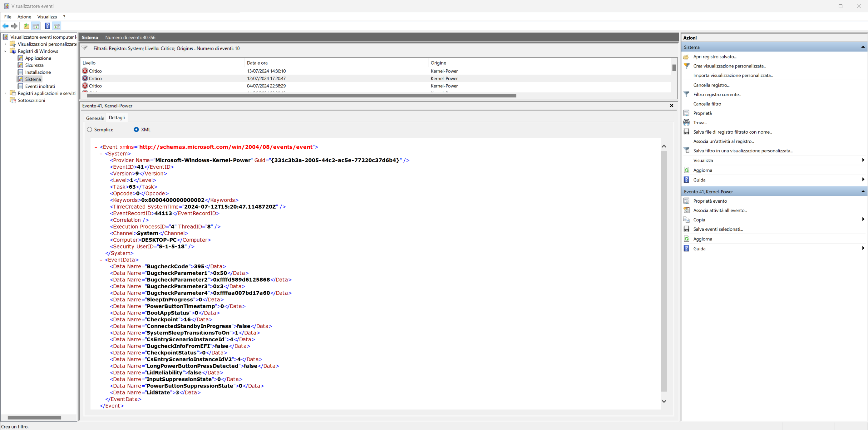This screenshot has height=430, width=868.
Task: Click the blue help toolbar icon
Action: click(47, 26)
